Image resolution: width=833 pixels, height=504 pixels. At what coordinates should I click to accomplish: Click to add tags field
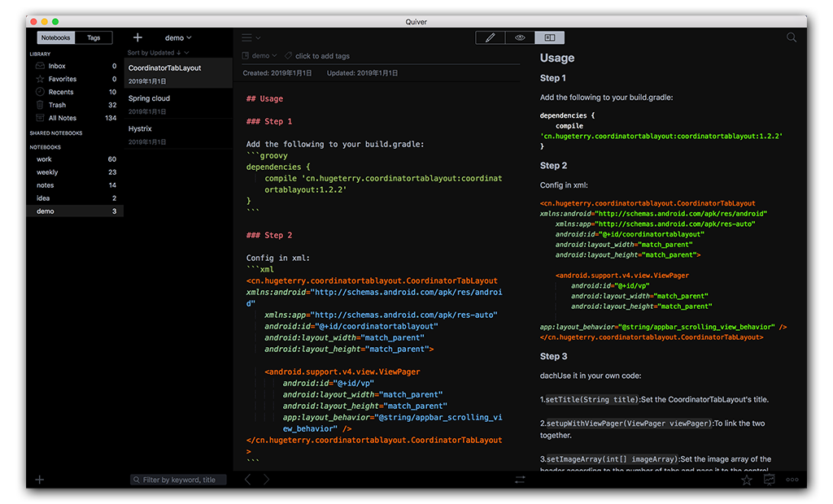(322, 56)
